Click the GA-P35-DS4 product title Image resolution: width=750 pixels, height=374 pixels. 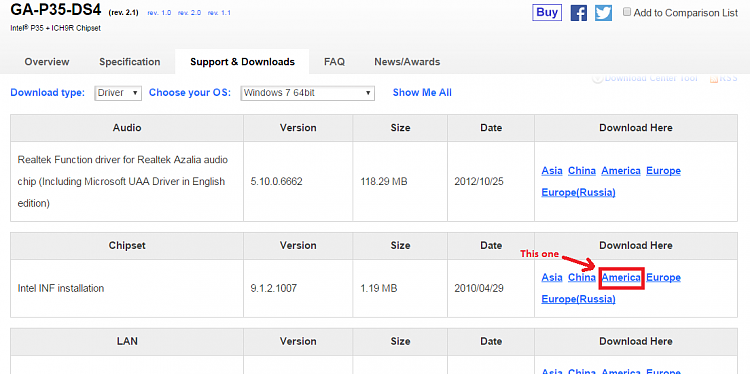coord(56,9)
